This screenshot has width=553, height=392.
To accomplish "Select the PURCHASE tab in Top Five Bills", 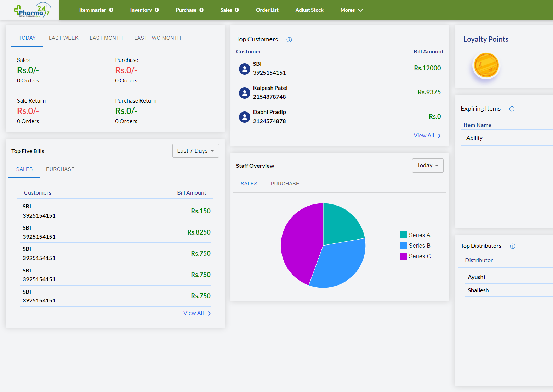I will point(60,169).
